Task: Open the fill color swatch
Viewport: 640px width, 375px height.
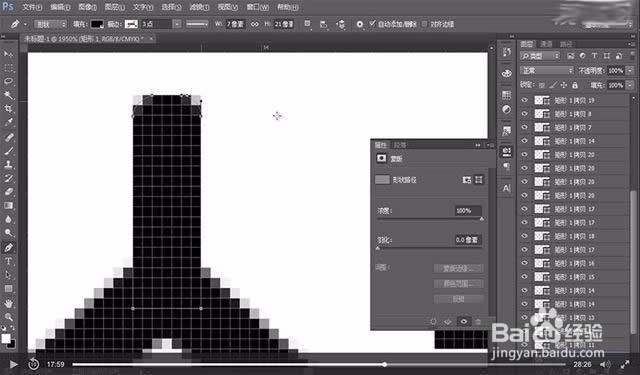Action: pyautogui.click(x=97, y=24)
